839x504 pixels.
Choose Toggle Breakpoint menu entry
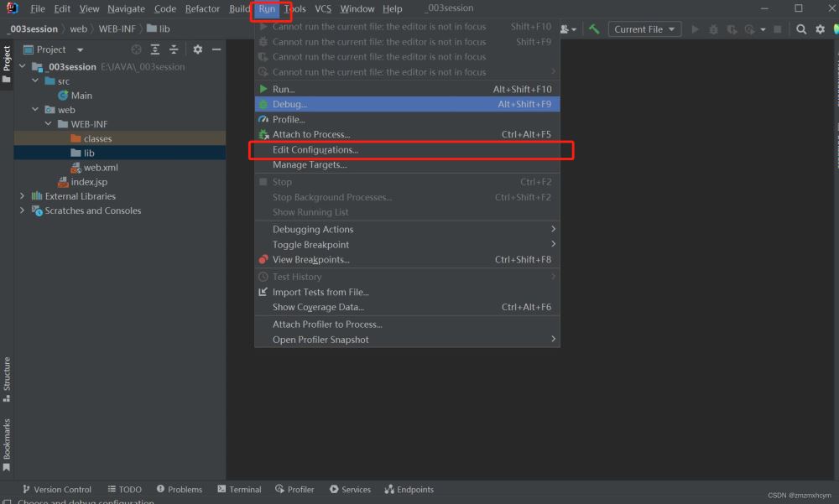pyautogui.click(x=310, y=245)
